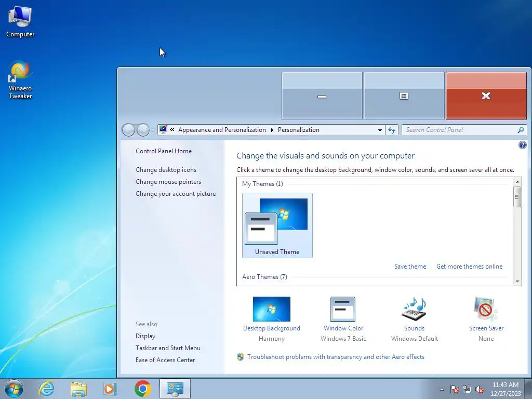Select the Unsaved Theme thumbnail
Screen dimensions: 532x399
point(277,225)
